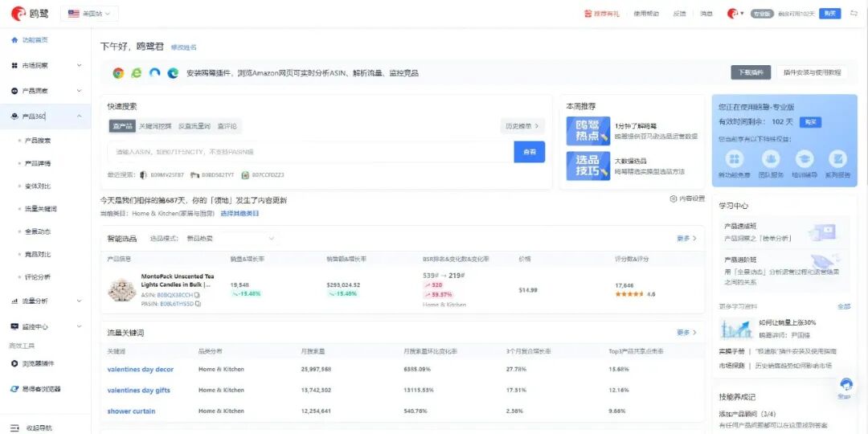The width and height of the screenshot is (868, 434).
Task: Open the floating customer service headset icon
Action: [x=845, y=383]
